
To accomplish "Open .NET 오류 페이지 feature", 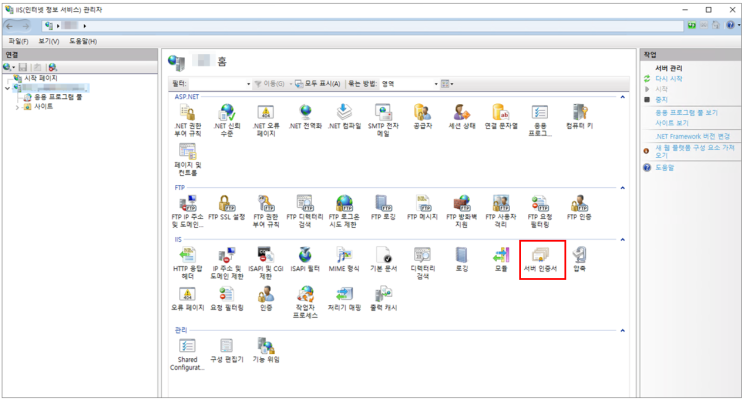I will tap(266, 120).
